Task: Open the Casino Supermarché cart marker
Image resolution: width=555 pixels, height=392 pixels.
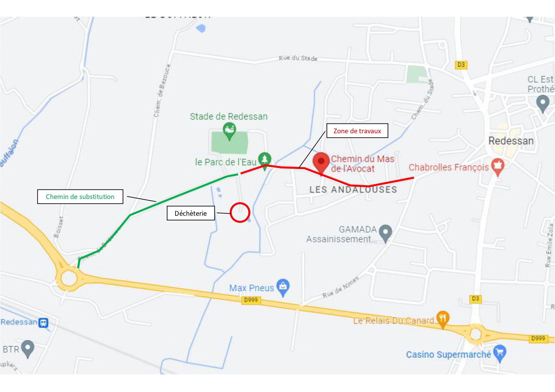Action: point(500,353)
